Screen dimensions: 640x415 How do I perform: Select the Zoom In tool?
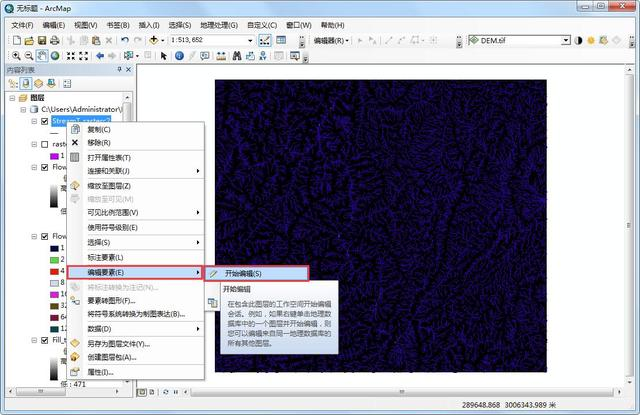16,55
